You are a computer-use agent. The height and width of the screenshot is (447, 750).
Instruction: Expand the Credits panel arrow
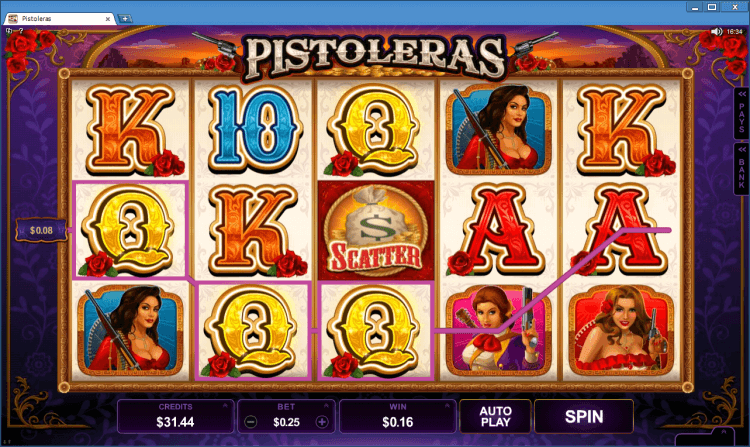point(225,405)
